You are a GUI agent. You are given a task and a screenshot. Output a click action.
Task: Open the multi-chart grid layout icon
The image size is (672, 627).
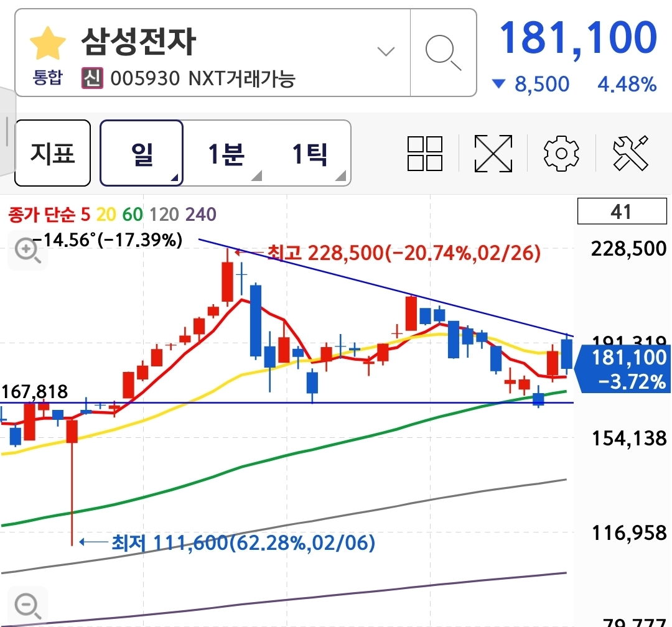pyautogui.click(x=425, y=153)
